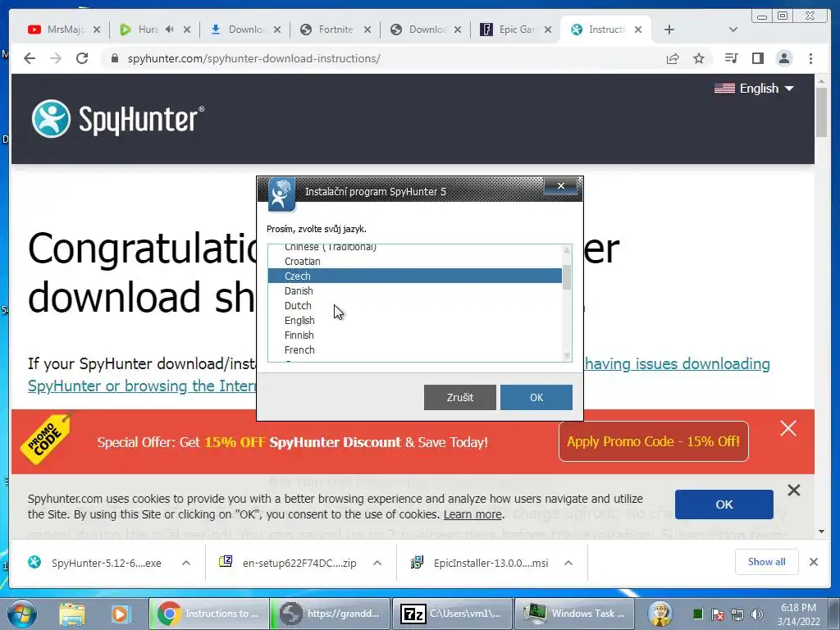Click the site lock icon in address bar

114,58
